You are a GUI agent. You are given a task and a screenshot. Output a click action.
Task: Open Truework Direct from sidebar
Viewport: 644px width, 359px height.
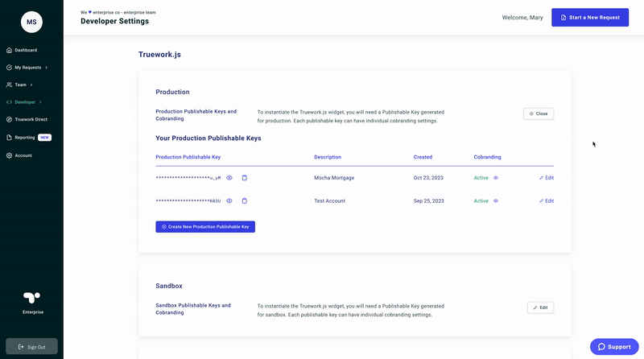pyautogui.click(x=31, y=119)
